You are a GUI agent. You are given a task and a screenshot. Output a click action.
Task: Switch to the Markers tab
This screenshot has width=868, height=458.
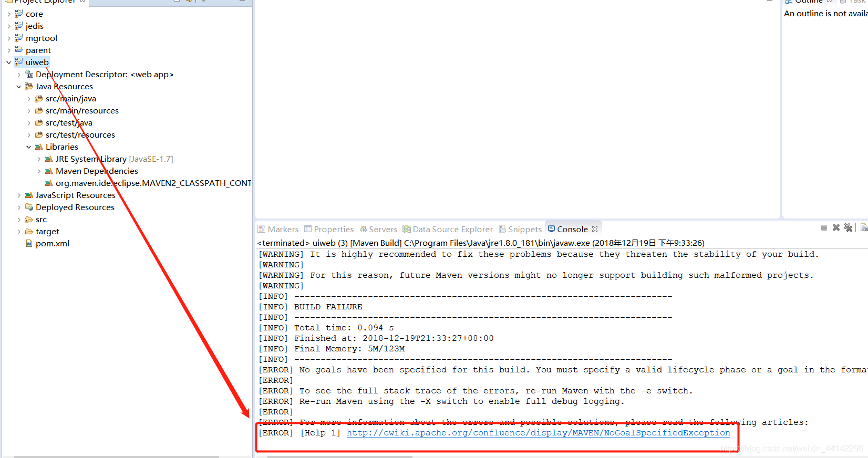278,229
